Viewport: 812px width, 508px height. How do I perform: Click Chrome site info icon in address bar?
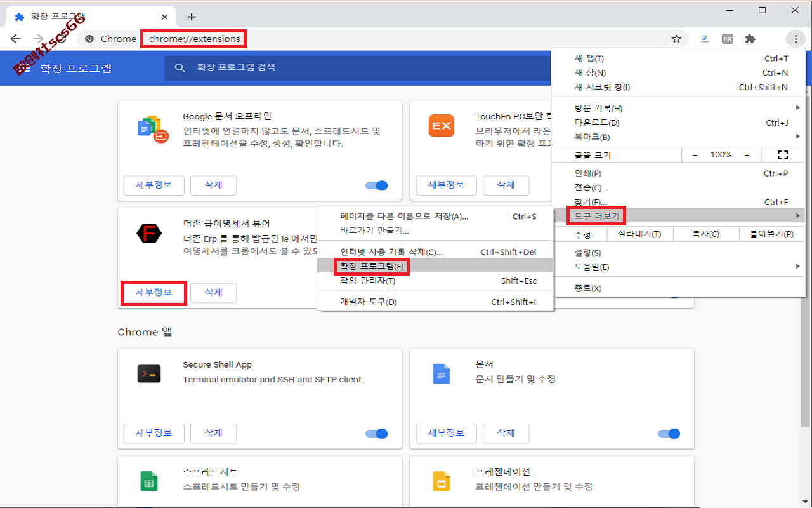(90, 39)
